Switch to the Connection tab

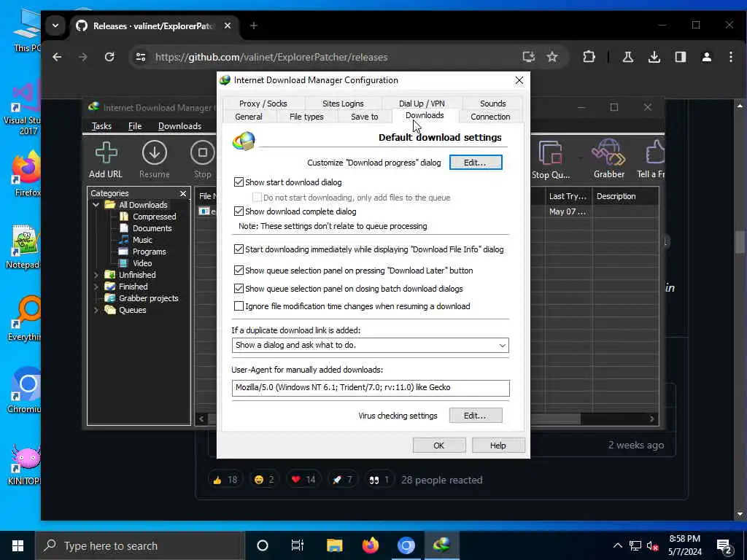490,117
